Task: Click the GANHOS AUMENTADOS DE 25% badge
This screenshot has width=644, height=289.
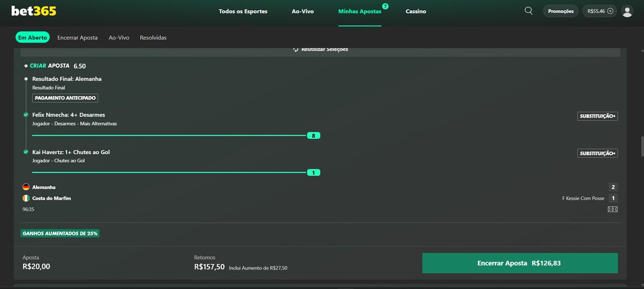Action: pyautogui.click(x=60, y=234)
